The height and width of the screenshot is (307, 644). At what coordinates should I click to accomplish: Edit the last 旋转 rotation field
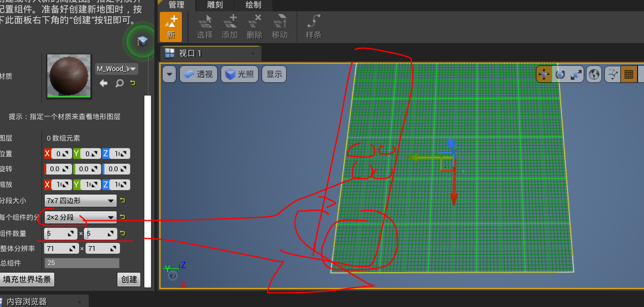click(116, 169)
